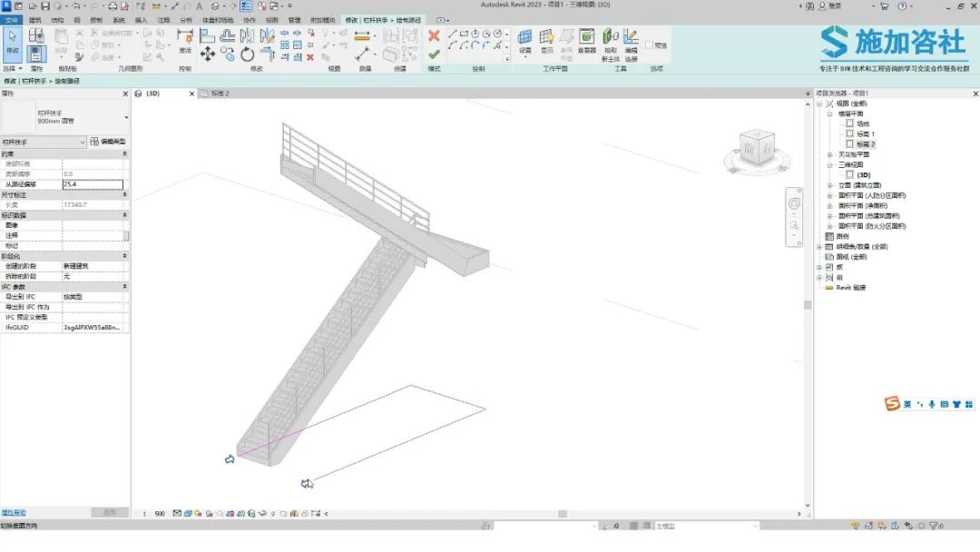980x552 pixels.
Task: Click the Edit Joins tool
Action: pos(632,44)
